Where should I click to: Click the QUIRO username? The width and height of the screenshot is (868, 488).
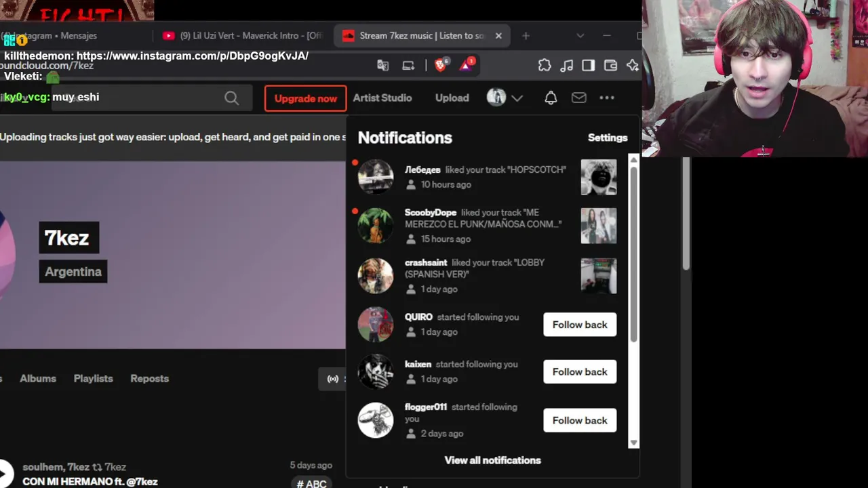pyautogui.click(x=418, y=317)
